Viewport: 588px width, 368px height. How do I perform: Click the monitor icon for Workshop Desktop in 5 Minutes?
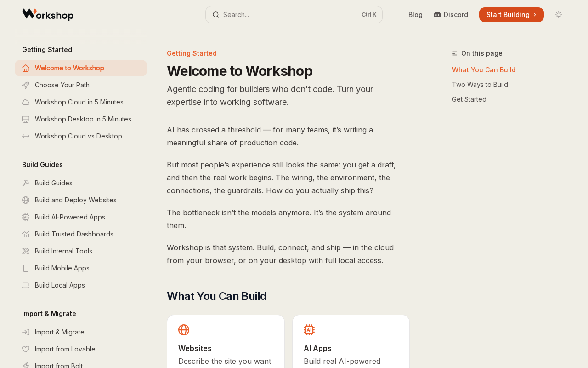(26, 119)
